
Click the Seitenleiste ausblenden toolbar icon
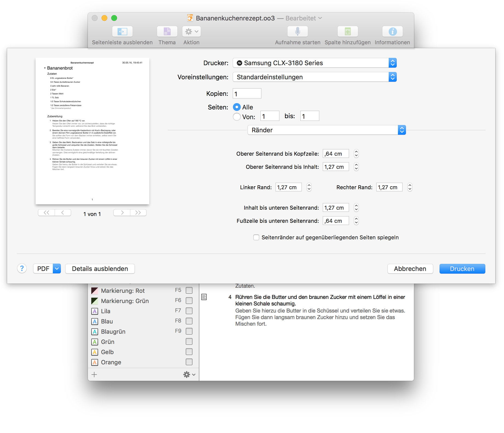click(122, 32)
